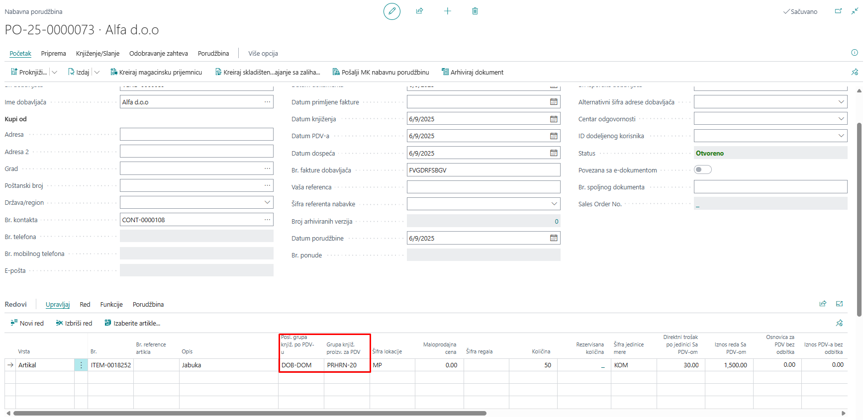The image size is (868, 420).
Task: Click the trash delete icon
Action: click(x=475, y=11)
